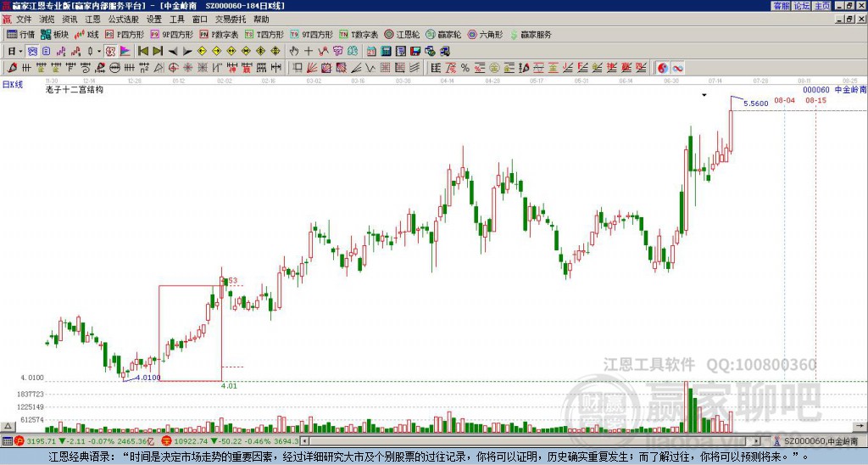Open the 板块 sector view

pos(55,34)
